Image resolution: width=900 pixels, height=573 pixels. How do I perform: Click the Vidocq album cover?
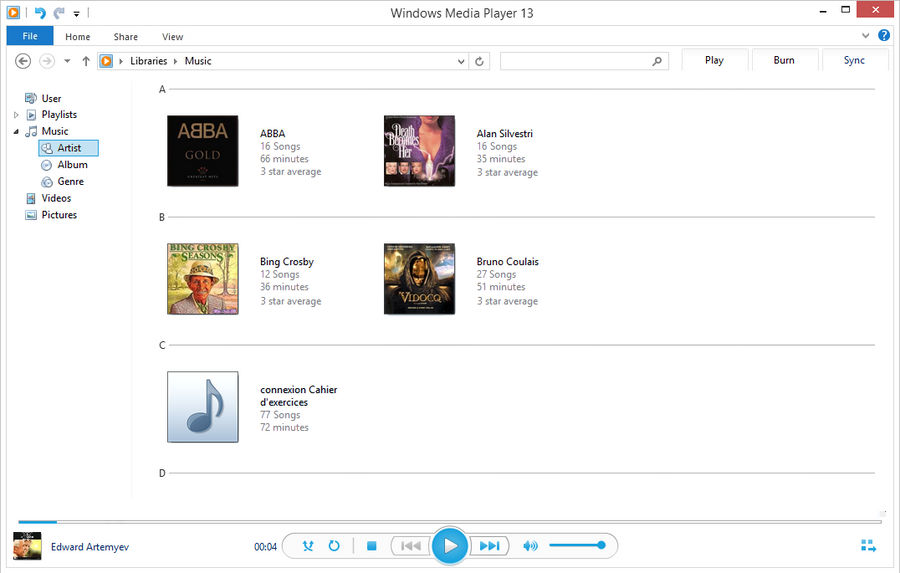pos(420,279)
